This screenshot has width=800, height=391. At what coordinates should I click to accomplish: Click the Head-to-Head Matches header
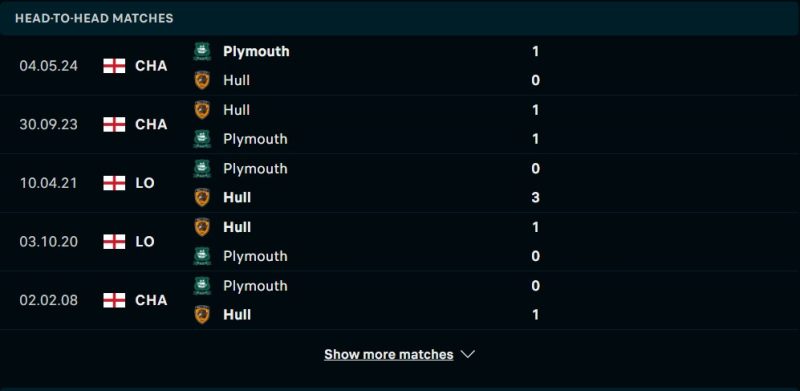(94, 18)
